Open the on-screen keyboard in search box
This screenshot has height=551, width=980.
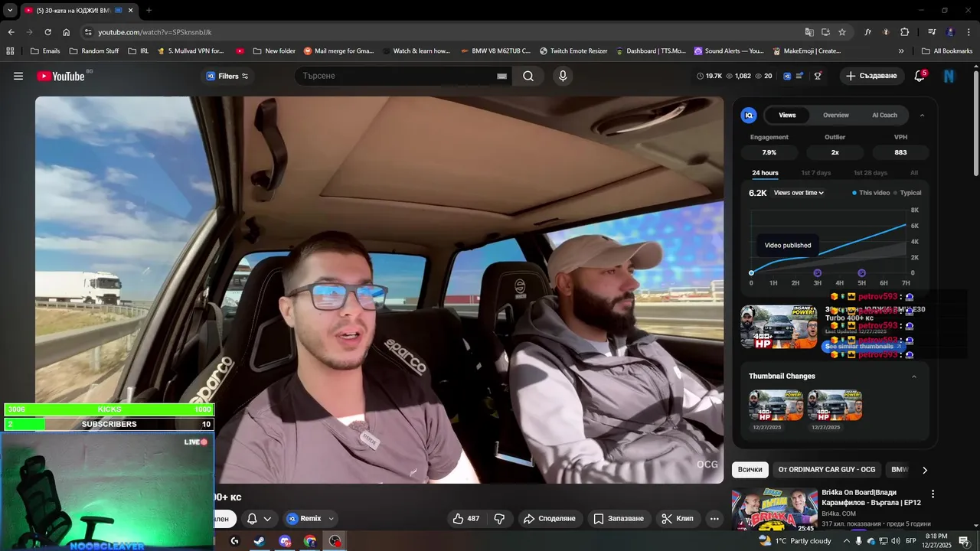point(501,76)
